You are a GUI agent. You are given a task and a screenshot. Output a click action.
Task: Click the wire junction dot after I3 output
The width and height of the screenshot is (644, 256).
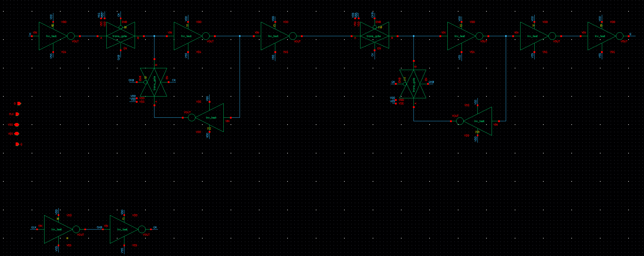(506, 36)
